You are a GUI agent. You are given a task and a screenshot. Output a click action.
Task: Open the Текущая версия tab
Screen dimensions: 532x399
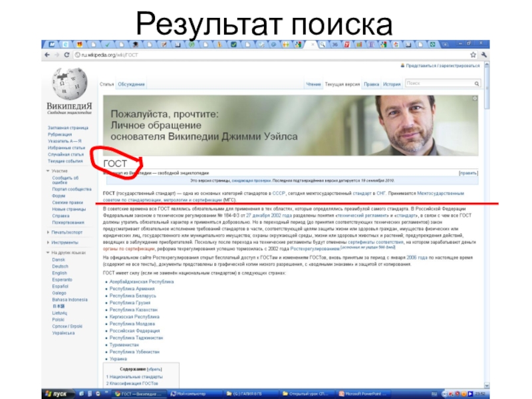pyautogui.click(x=342, y=84)
